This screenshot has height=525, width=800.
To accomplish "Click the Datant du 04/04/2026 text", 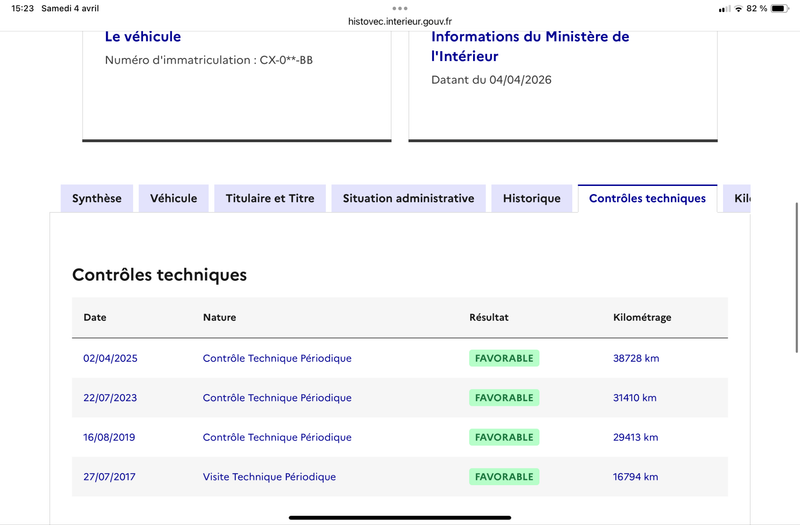I will 491,80.
